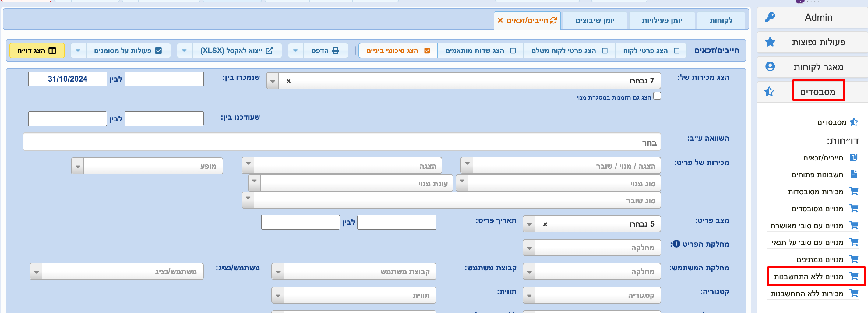This screenshot has height=313, width=868.
Task: Click cart icon beside מנויים ממתינים
Action: 854,259
